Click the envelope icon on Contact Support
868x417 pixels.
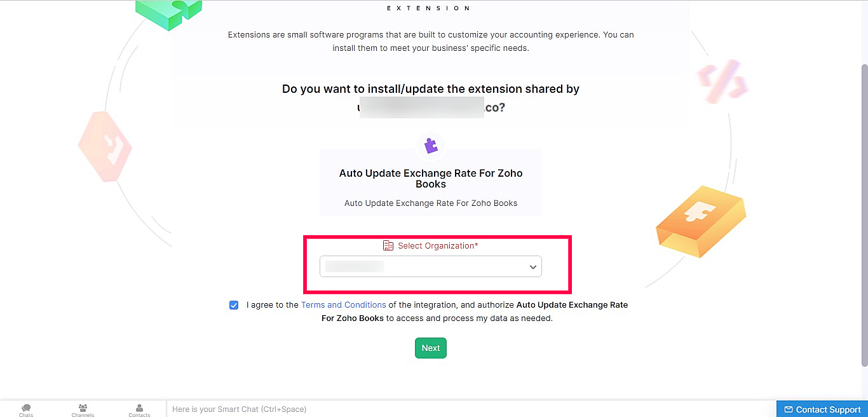789,409
